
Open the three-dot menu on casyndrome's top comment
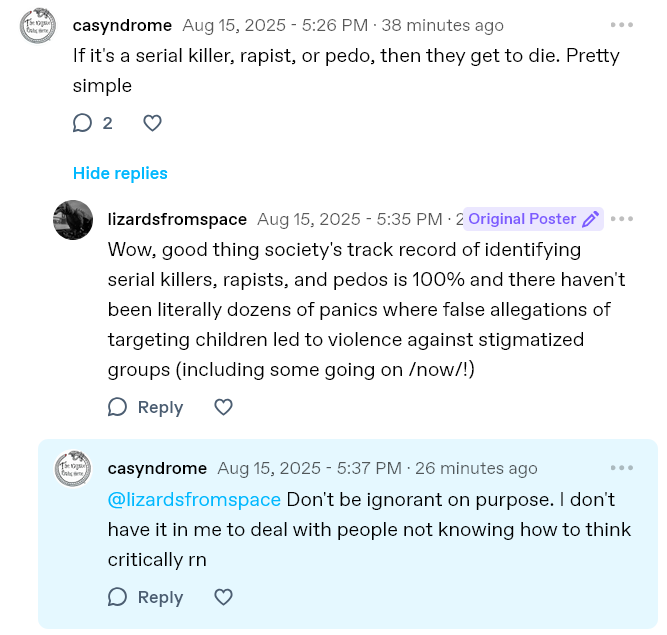click(622, 25)
